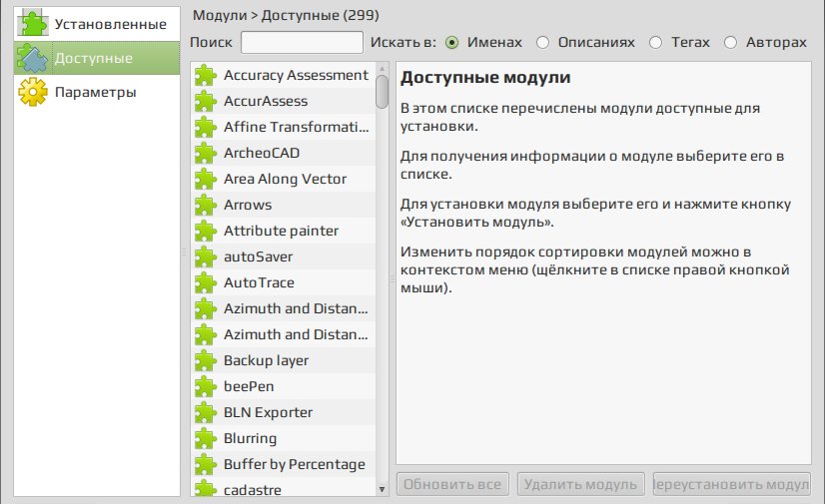Select the Attribute painter plugin name
Image resolution: width=825 pixels, height=504 pixels.
tap(281, 231)
